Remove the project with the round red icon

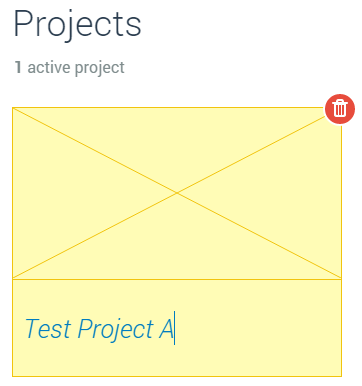click(x=340, y=109)
